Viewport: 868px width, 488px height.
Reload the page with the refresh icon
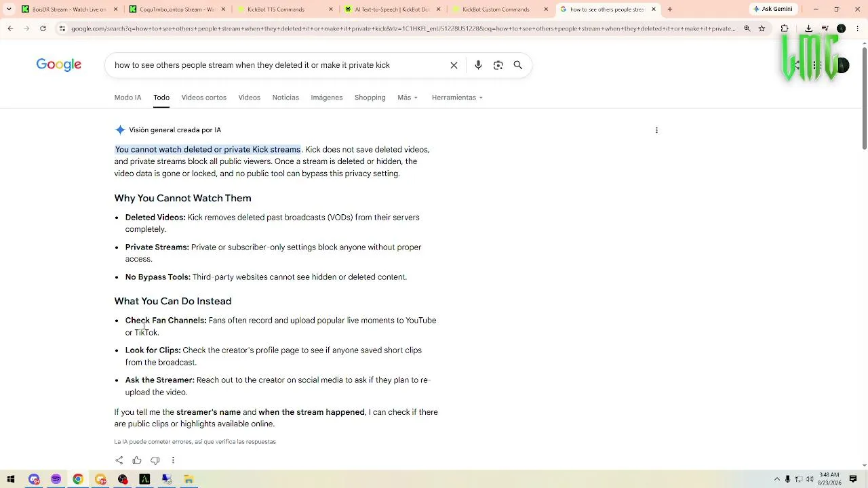(x=43, y=28)
